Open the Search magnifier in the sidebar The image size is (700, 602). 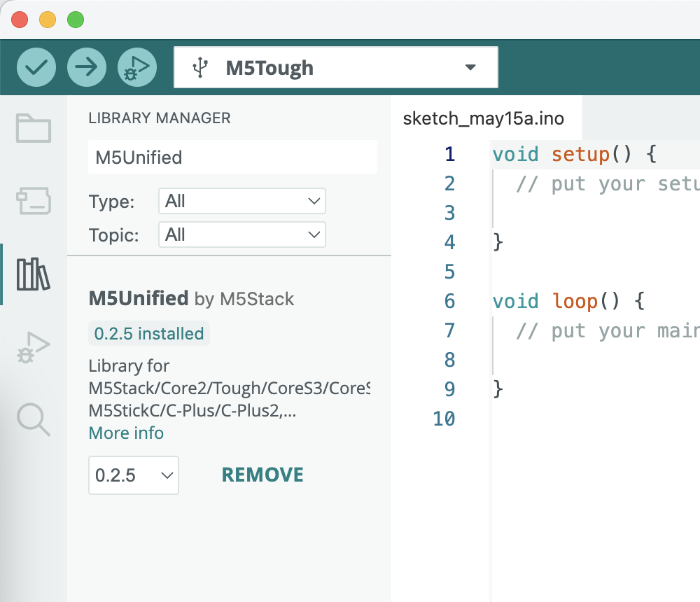[x=34, y=420]
